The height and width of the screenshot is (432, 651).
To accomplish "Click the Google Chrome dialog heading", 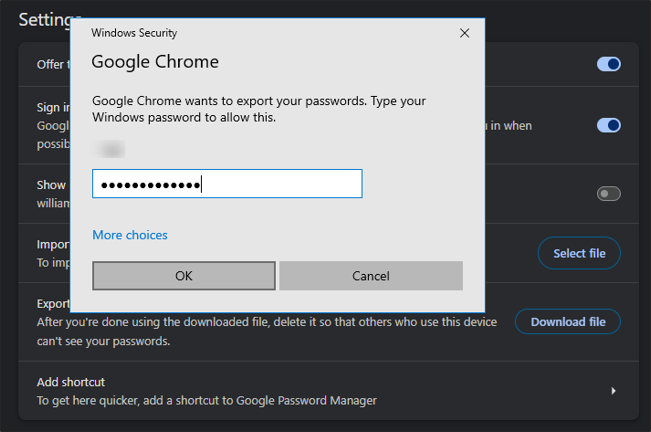I will pyautogui.click(x=155, y=62).
